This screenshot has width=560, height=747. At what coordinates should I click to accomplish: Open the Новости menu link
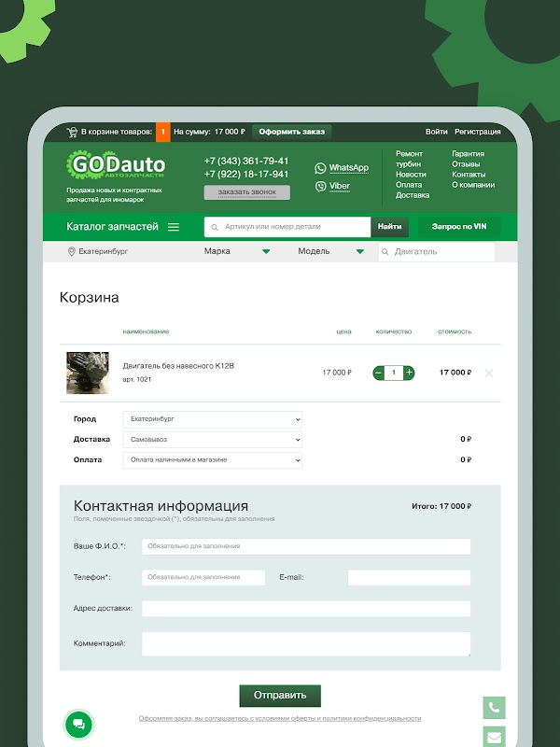(411, 175)
